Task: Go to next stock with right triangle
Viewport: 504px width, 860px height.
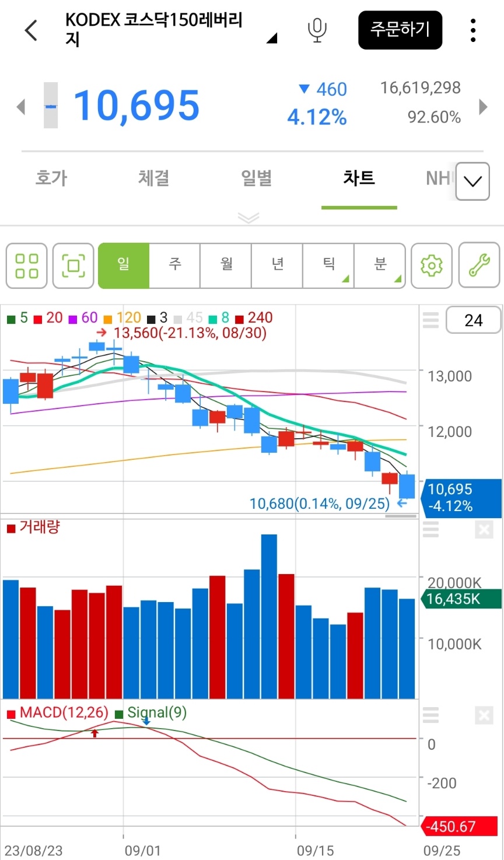Action: click(x=483, y=107)
